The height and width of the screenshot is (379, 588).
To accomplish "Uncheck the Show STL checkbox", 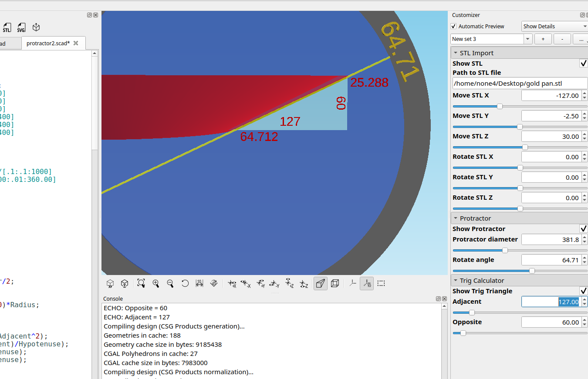I will coord(583,64).
